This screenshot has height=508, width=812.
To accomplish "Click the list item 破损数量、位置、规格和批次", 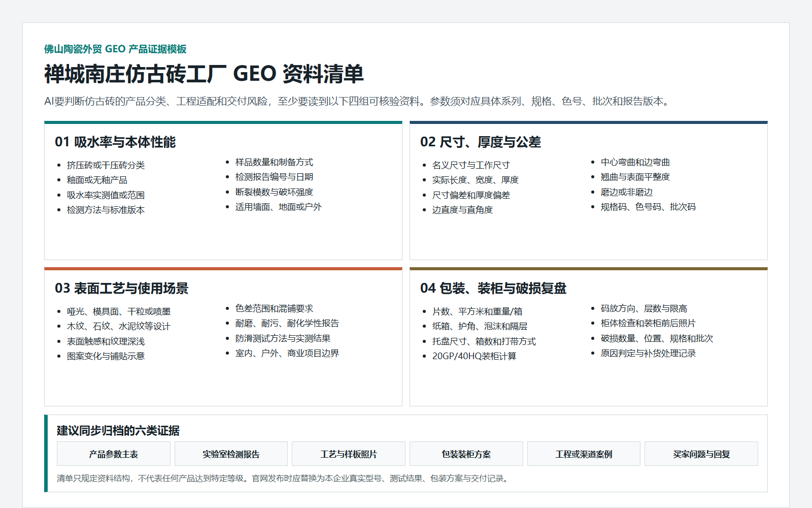I will pyautogui.click(x=657, y=338).
